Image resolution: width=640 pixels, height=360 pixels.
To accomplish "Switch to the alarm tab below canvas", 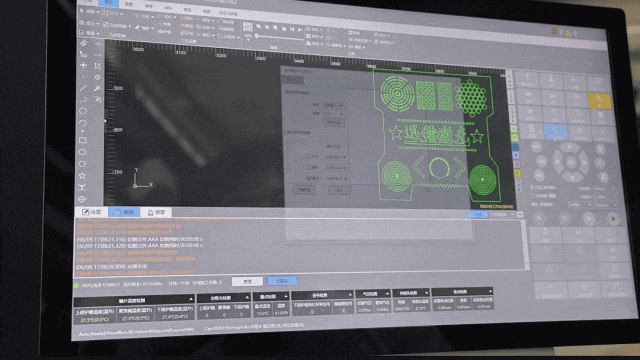I will point(156,212).
